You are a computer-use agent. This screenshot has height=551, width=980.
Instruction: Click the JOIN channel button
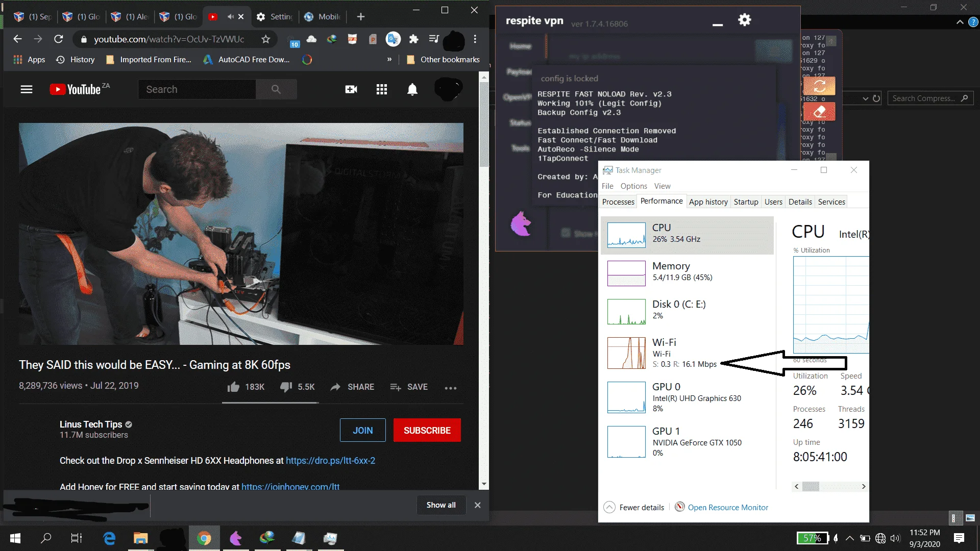[363, 430]
